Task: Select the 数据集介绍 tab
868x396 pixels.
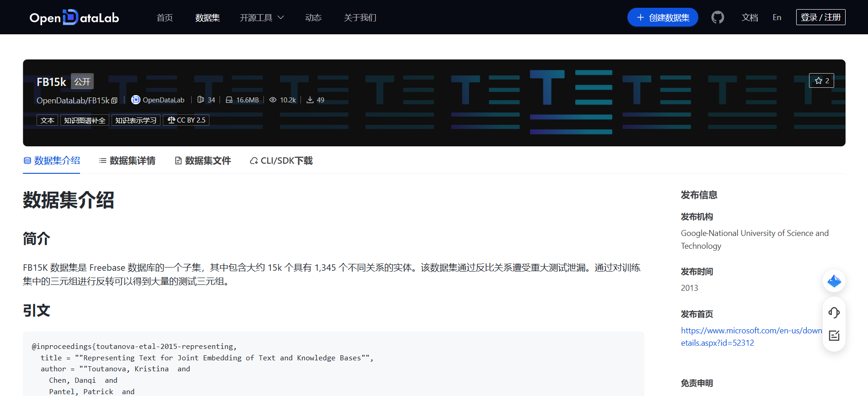Action: (x=52, y=161)
